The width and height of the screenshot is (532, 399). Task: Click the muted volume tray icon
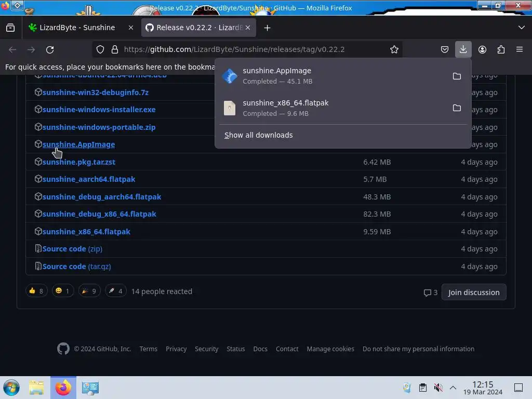438,388
